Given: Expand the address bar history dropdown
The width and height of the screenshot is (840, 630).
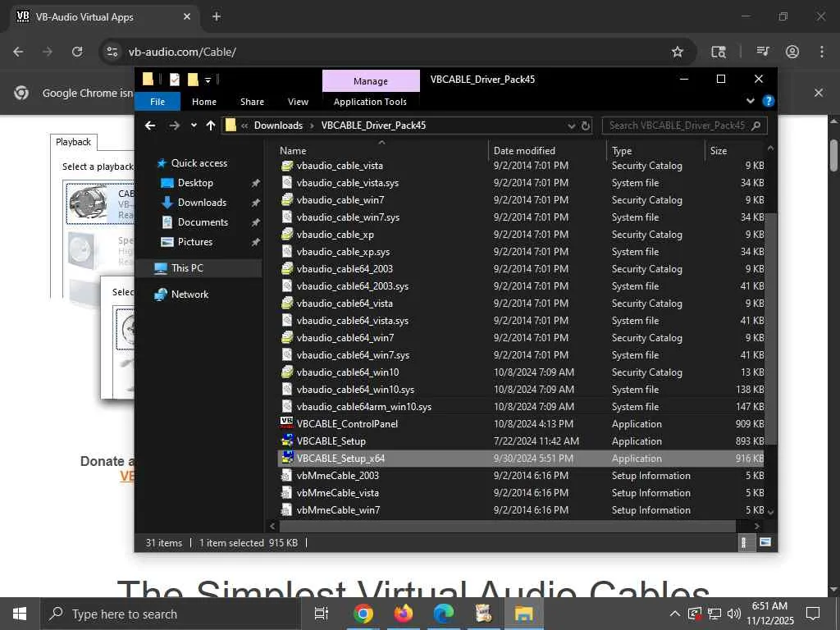Looking at the screenshot, I should (x=572, y=126).
